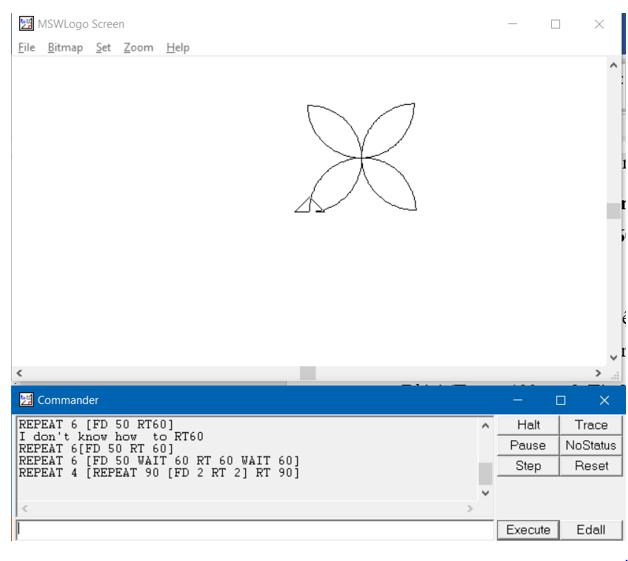
Task: Maximize the Commander window
Action: 561,399
